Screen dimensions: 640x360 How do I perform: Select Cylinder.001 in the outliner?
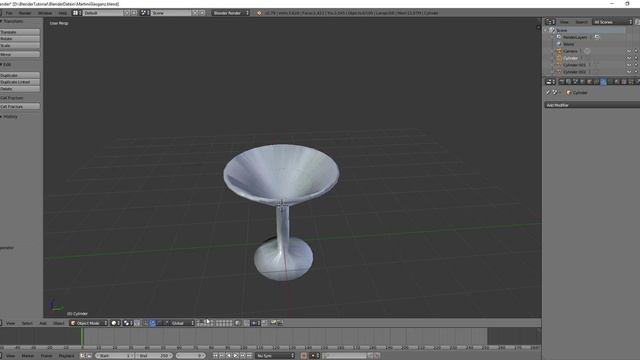[x=574, y=65]
